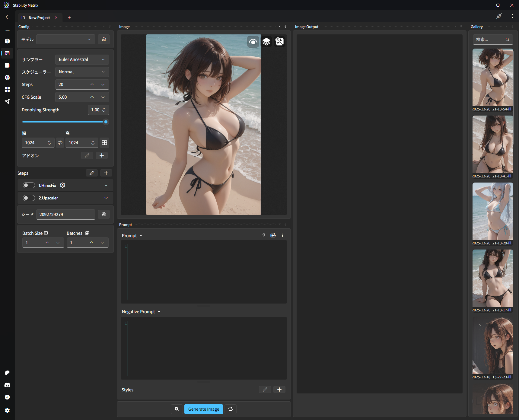The width and height of the screenshot is (519, 420).
Task: Open the sampler dropdown showing Euler Ancestral
Action: (x=82, y=59)
